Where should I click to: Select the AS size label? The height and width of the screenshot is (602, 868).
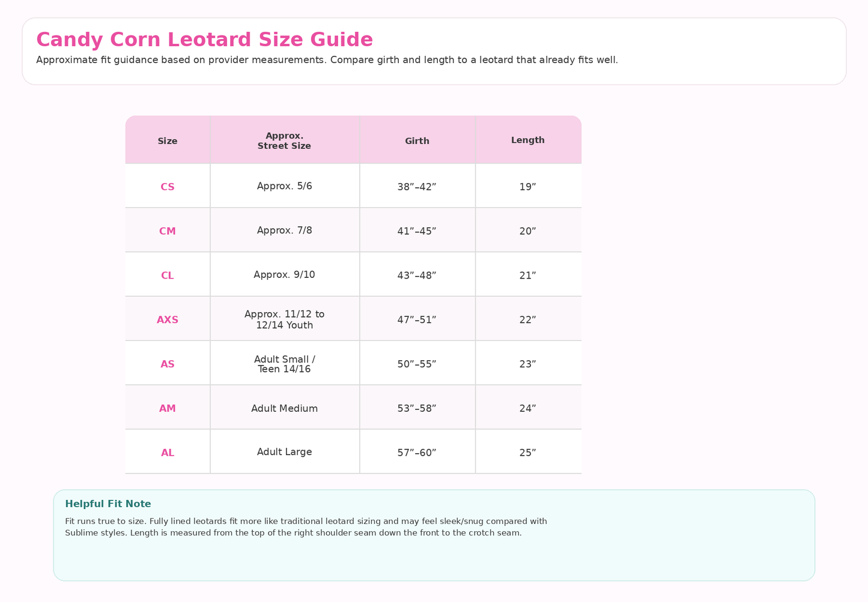168,364
